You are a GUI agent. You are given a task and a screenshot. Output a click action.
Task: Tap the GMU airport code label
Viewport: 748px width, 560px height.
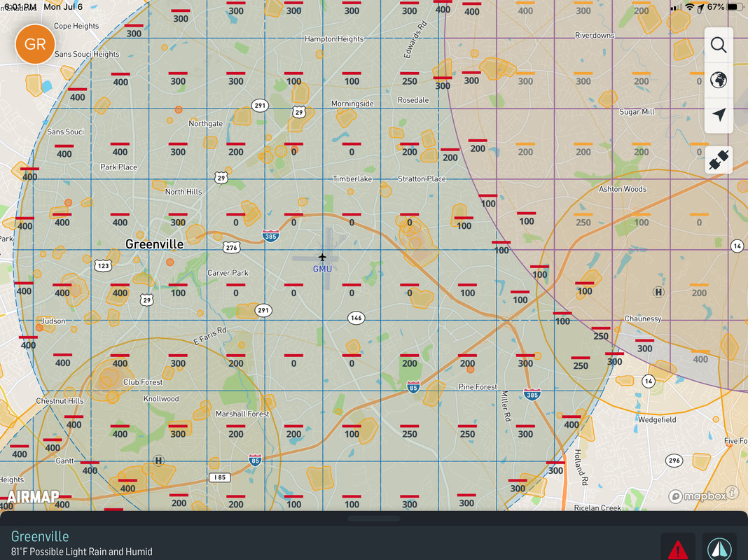coord(322,269)
